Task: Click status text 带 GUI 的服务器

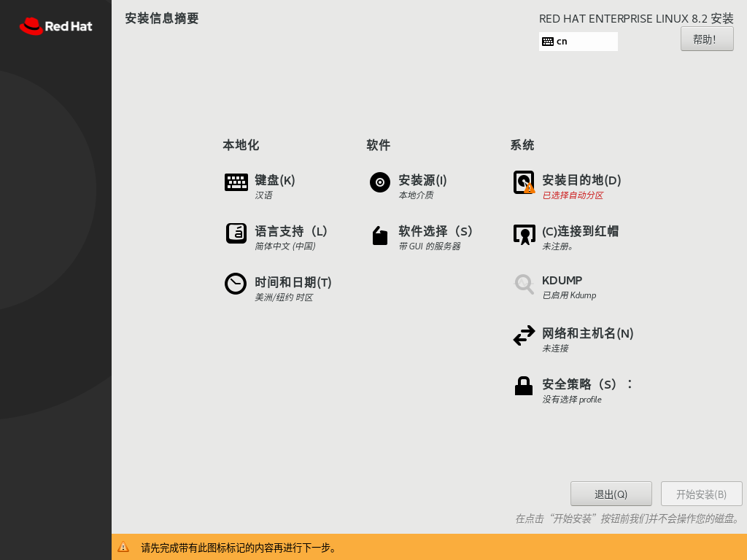Action: 430,246
